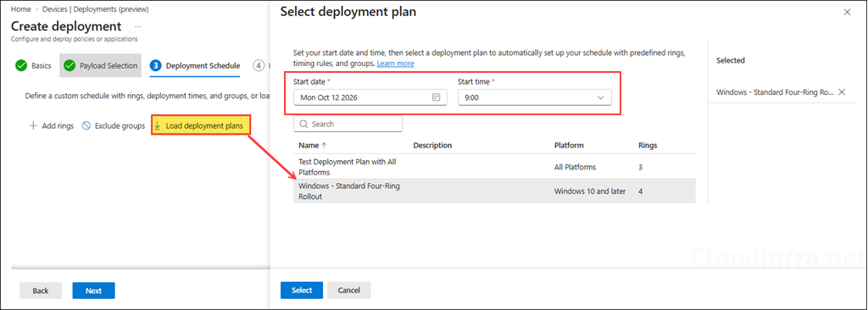Click the Rings column header
This screenshot has height=310, width=868.
point(648,146)
